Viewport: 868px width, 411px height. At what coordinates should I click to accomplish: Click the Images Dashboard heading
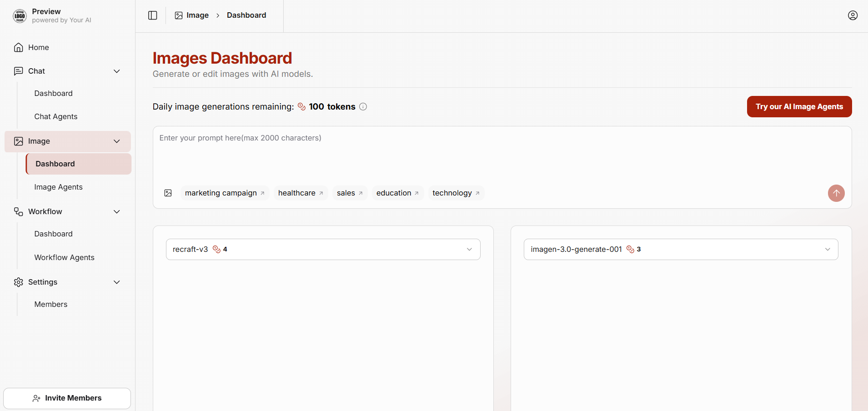coord(222,58)
